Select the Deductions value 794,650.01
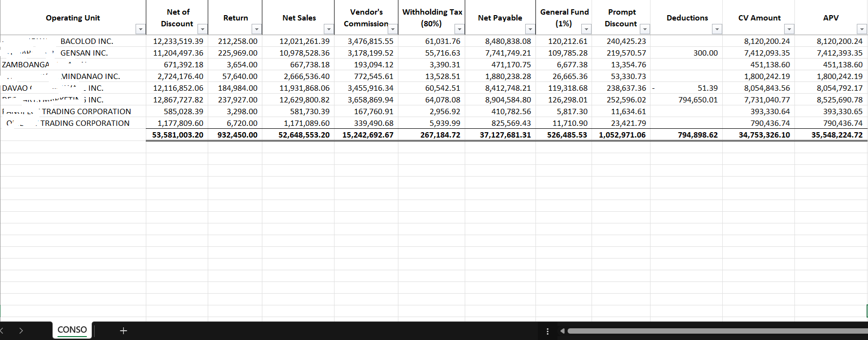 point(698,100)
